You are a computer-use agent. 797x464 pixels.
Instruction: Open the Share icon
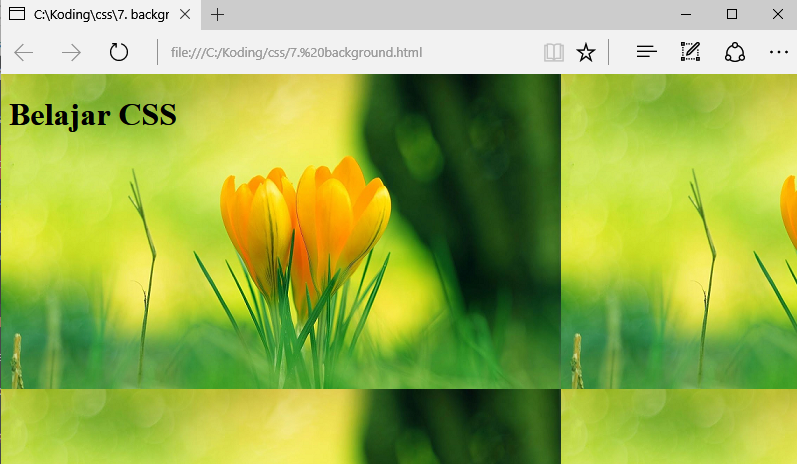pyautogui.click(x=734, y=52)
